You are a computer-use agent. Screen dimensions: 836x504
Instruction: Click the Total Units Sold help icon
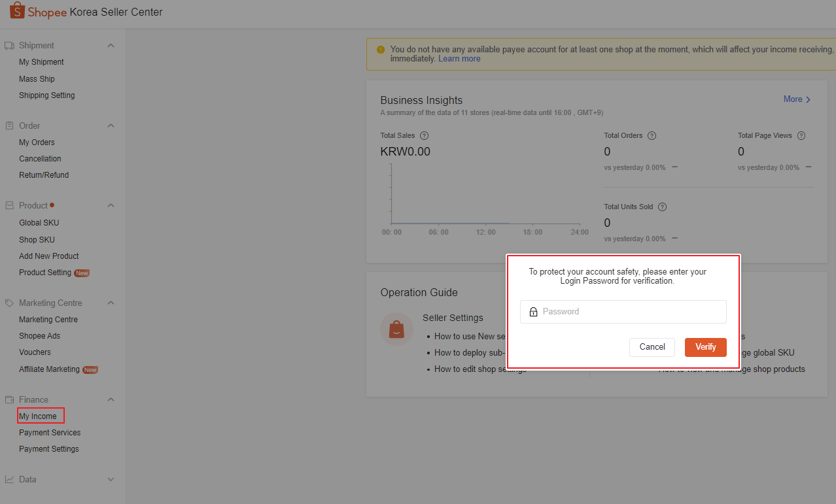tap(662, 207)
